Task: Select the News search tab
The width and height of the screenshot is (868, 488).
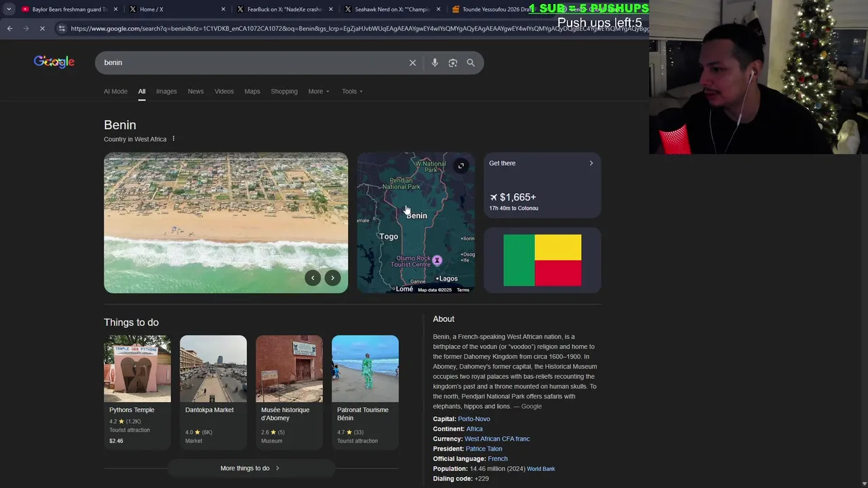Action: click(x=195, y=91)
